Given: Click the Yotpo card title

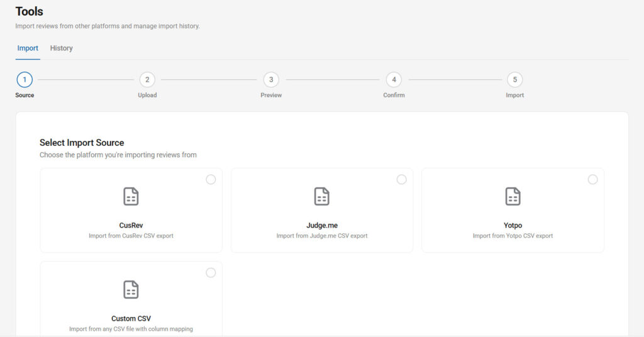Looking at the screenshot, I should point(513,225).
